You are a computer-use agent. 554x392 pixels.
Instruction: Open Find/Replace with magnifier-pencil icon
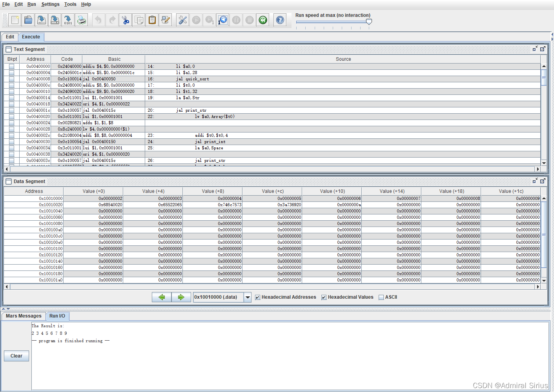166,20
